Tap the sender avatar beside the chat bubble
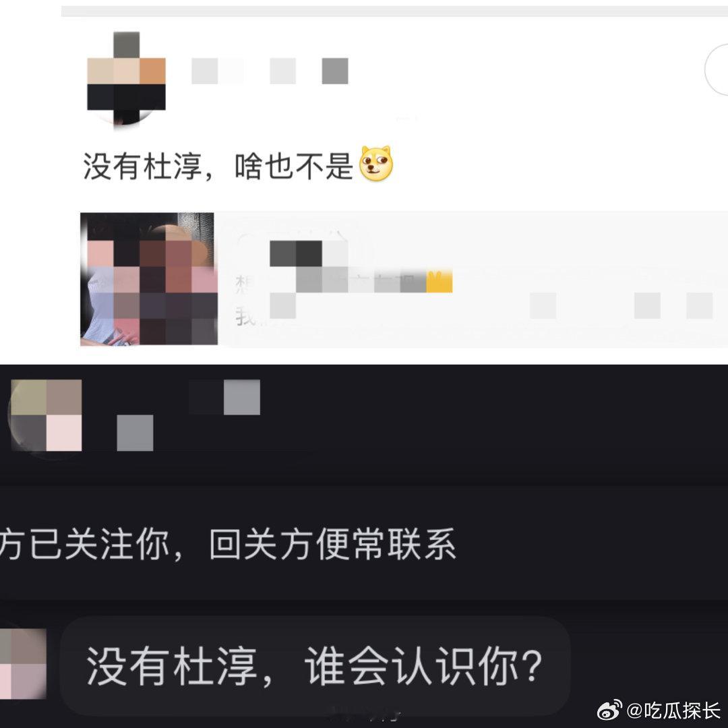The height and width of the screenshot is (728, 728). [x=23, y=664]
